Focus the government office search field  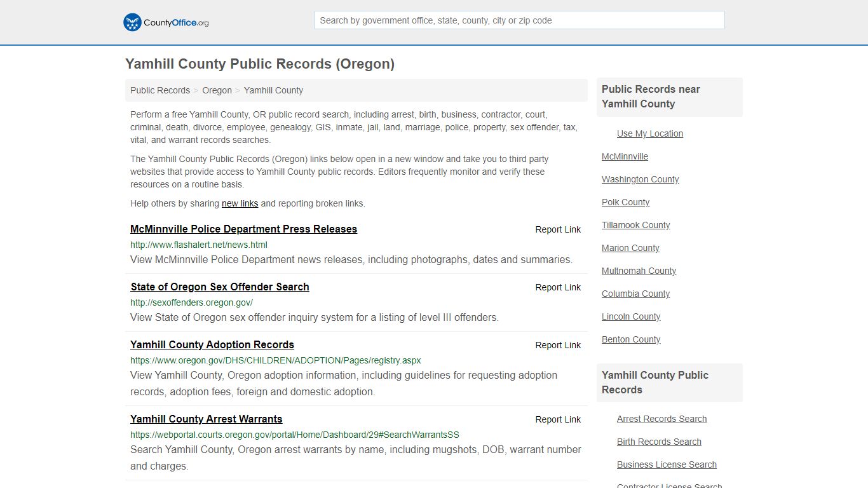point(519,20)
